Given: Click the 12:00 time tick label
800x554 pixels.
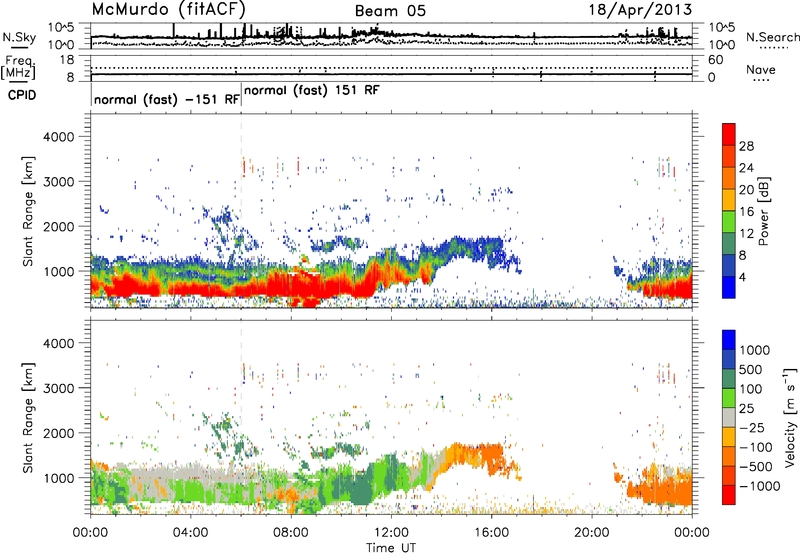Looking at the screenshot, I should (x=391, y=533).
